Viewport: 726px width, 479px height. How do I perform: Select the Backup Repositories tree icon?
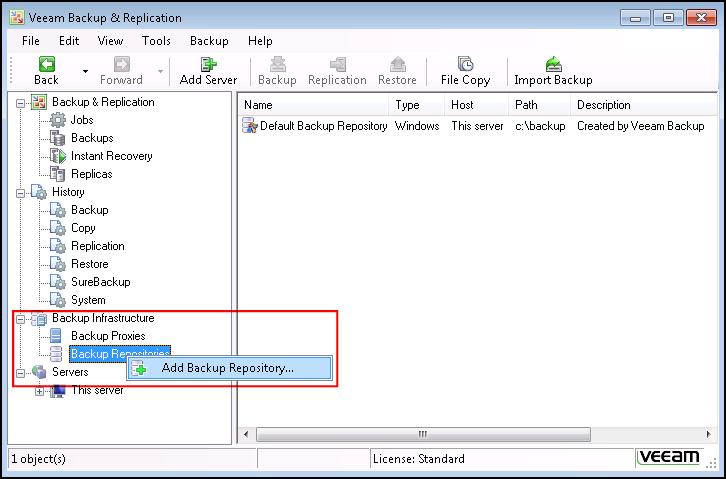coord(56,354)
